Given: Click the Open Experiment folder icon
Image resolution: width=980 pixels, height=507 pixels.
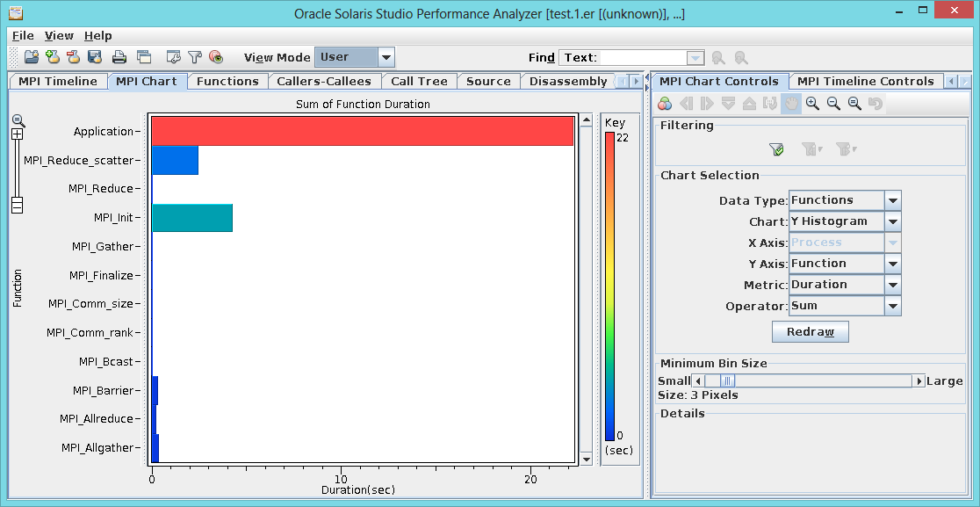Looking at the screenshot, I should tap(32, 57).
